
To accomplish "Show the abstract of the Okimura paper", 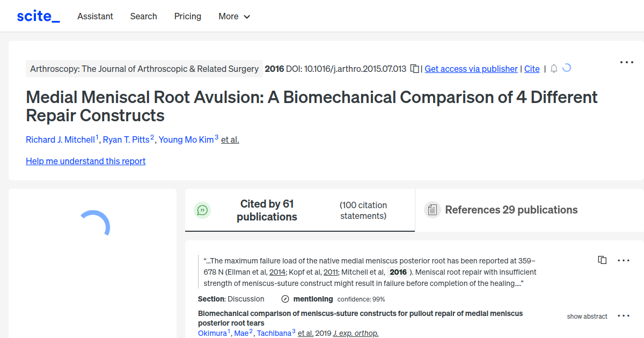I will click(587, 317).
